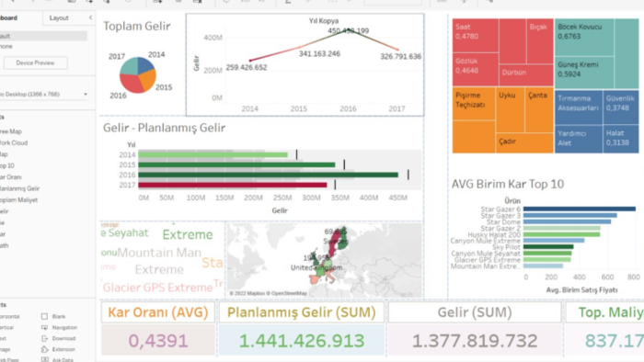Click the Uyku treemap cell
This screenshot has height=362, width=644.
point(510,110)
